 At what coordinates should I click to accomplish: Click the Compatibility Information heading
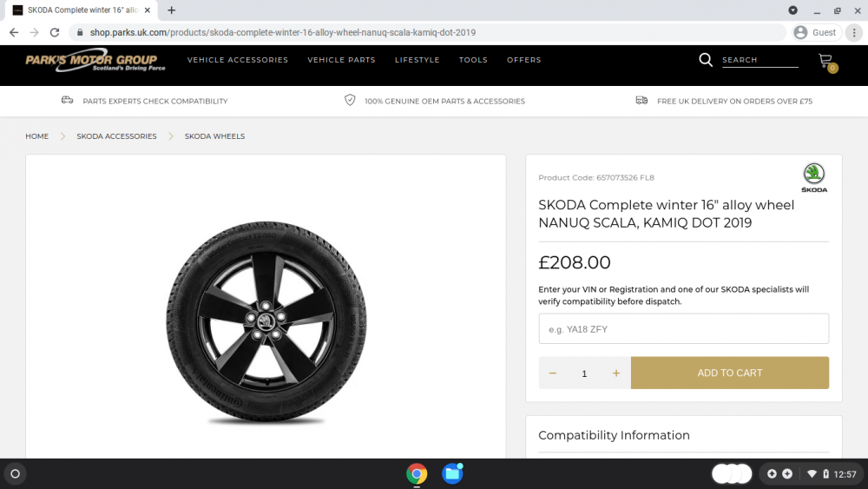click(614, 435)
